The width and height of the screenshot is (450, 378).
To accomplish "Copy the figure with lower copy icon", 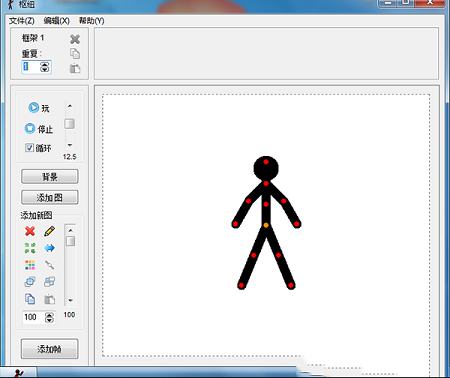I will 30,299.
